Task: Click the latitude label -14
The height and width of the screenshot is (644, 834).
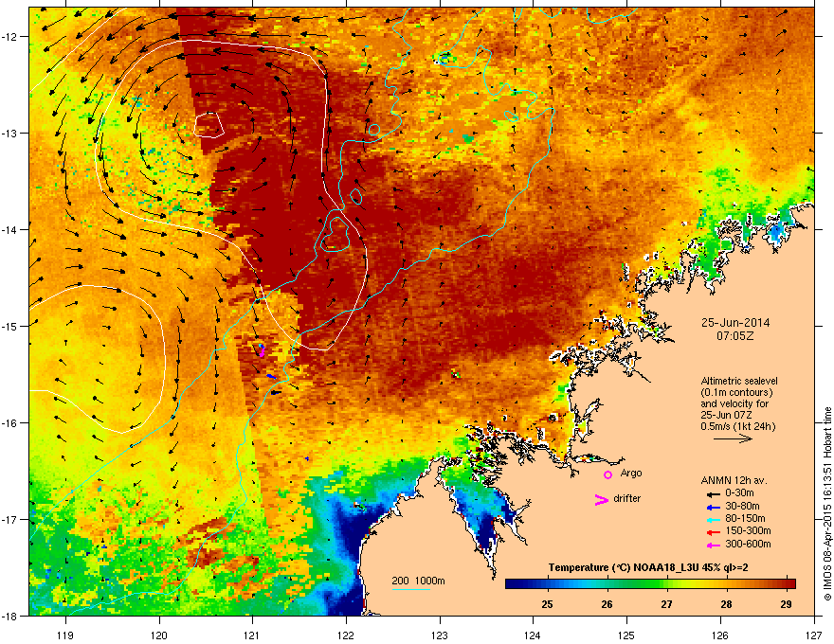Action: pos(9,229)
